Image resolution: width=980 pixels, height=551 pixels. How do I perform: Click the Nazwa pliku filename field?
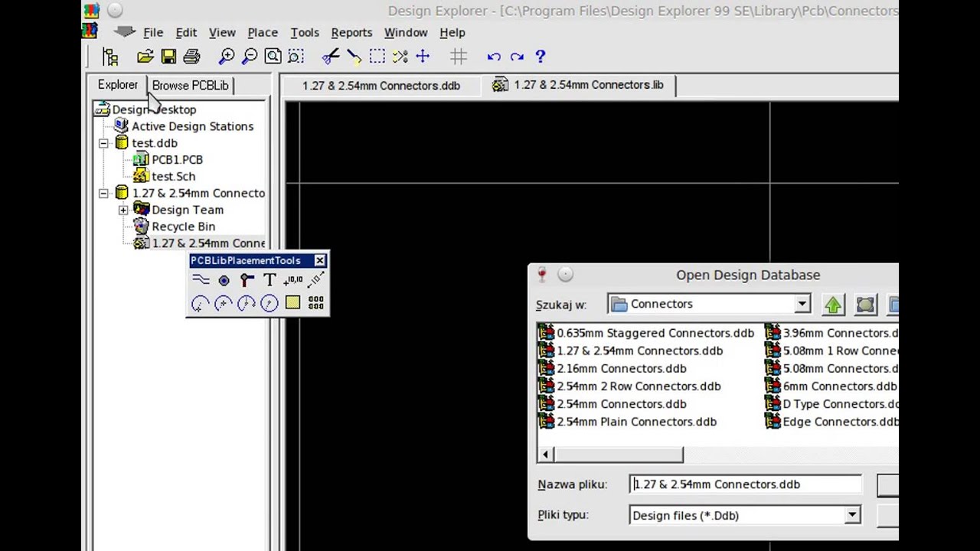coord(745,484)
